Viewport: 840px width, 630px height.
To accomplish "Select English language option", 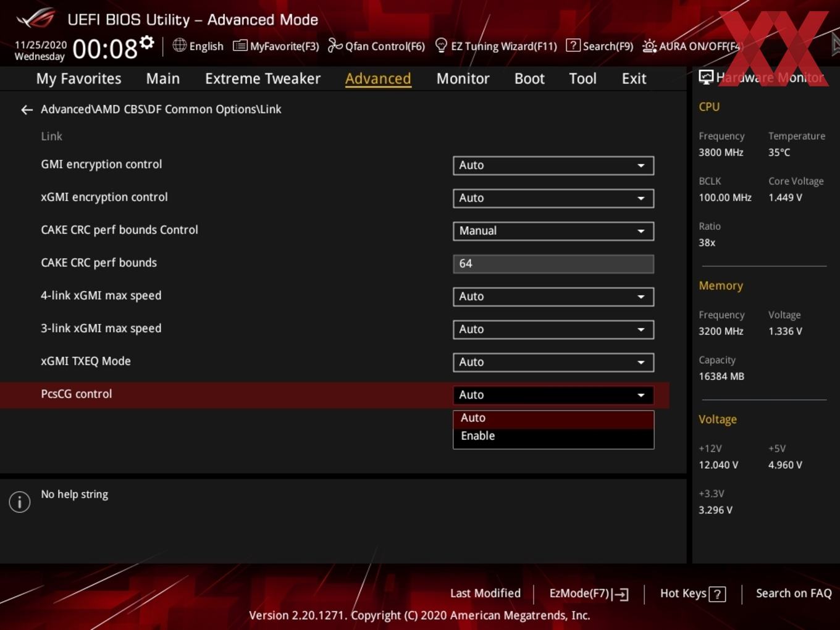I will (206, 46).
